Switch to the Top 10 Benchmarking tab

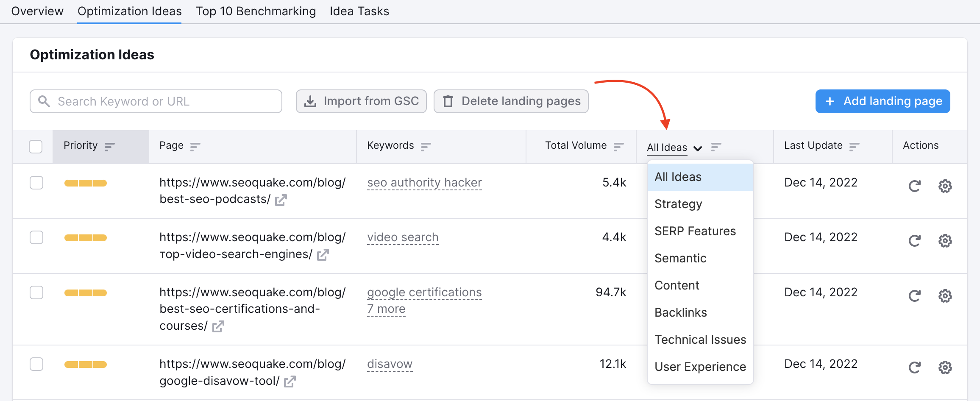coord(256,11)
